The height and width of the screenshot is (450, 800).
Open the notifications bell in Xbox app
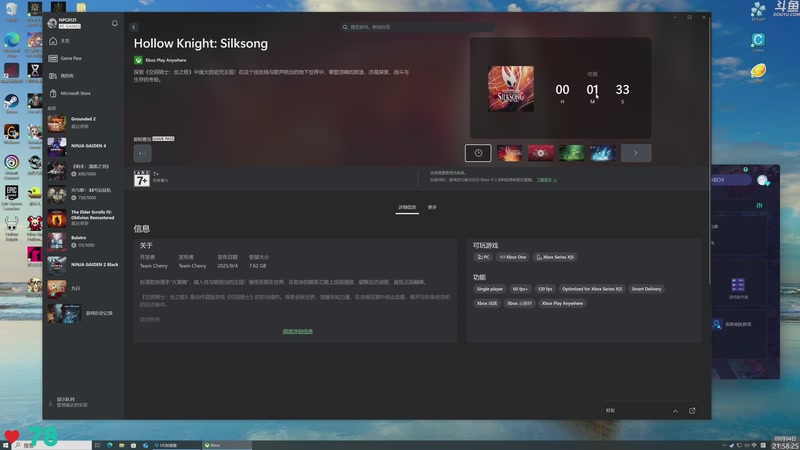pyautogui.click(x=114, y=23)
